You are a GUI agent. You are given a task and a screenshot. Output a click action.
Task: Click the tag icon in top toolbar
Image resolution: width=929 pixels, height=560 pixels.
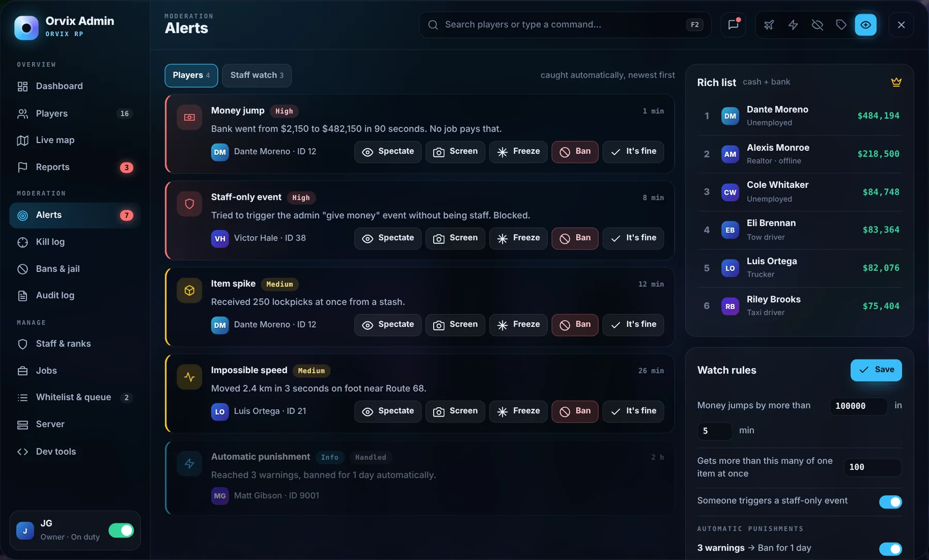coord(841,25)
